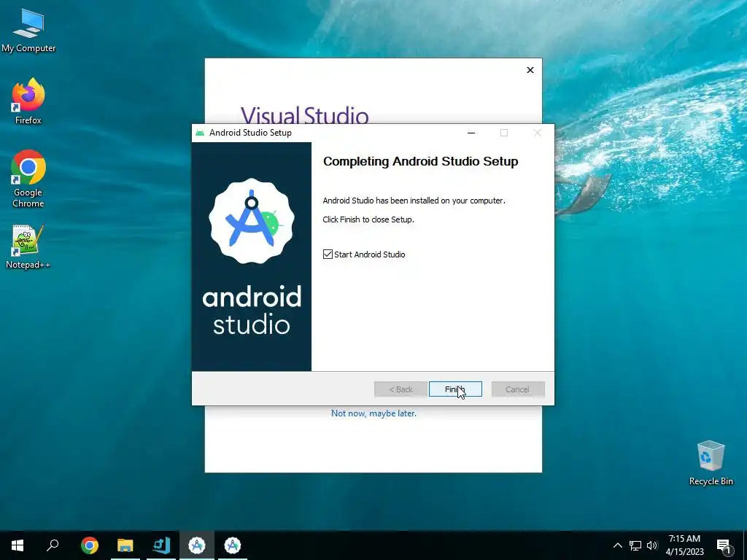The height and width of the screenshot is (560, 747).
Task: Click the 'Not now, maybe later.' link
Action: point(373,413)
